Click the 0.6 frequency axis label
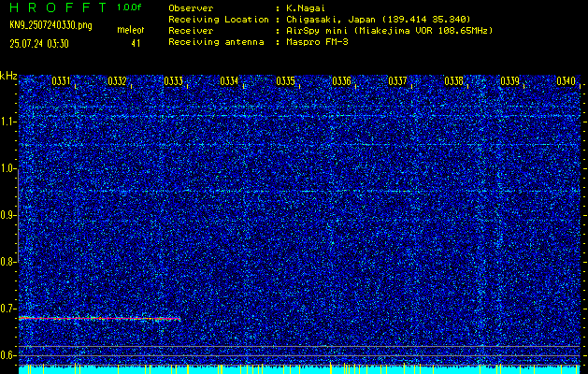The width and height of the screenshot is (588, 374). (7, 355)
